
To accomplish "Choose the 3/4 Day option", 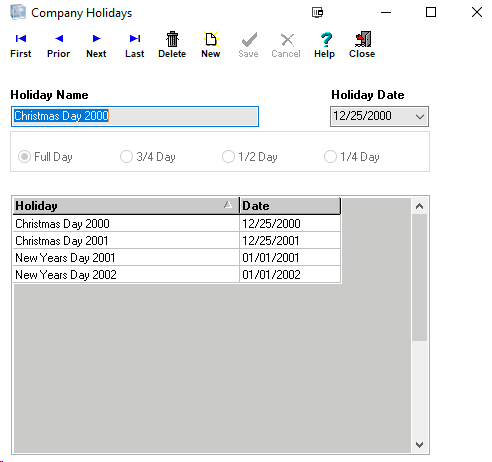I will coord(148,157).
